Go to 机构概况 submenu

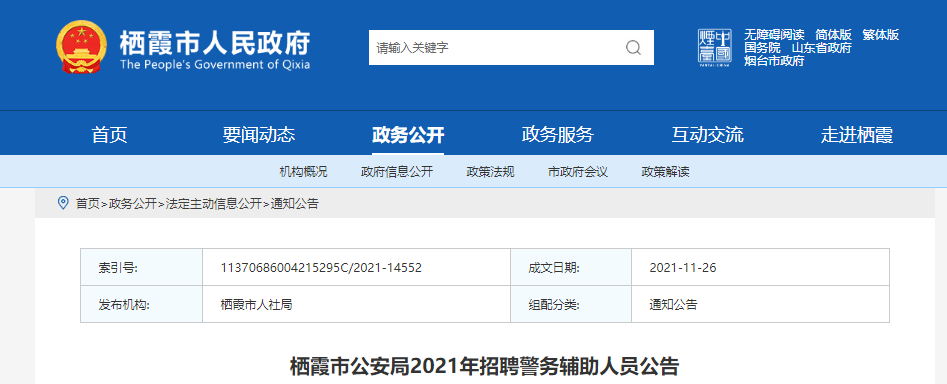[x=303, y=172]
